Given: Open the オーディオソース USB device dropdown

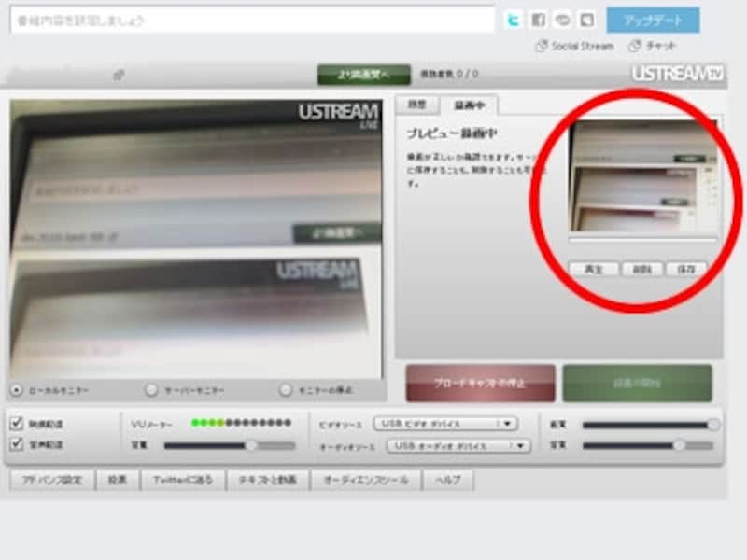Looking at the screenshot, I should (458, 446).
